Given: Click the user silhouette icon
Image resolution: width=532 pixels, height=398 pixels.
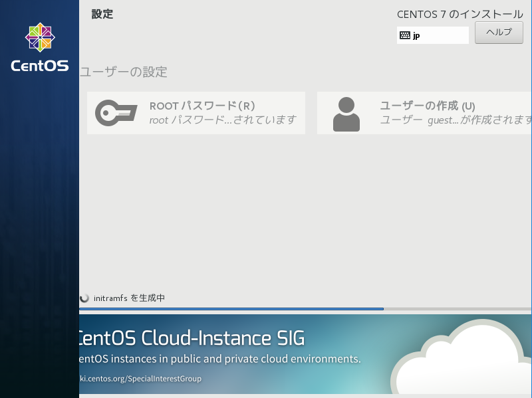Looking at the screenshot, I should 346,114.
